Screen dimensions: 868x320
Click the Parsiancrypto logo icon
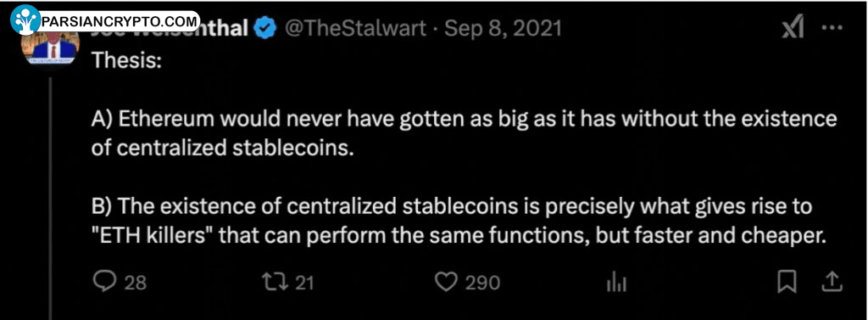click(x=25, y=20)
